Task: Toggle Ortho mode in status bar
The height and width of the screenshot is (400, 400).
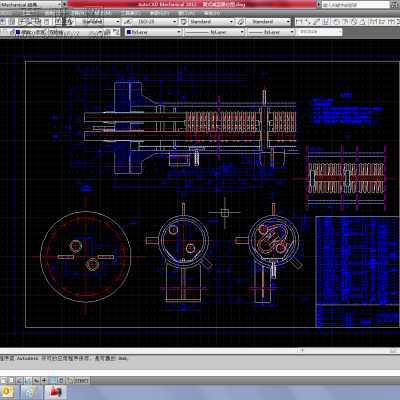Action: point(20,380)
